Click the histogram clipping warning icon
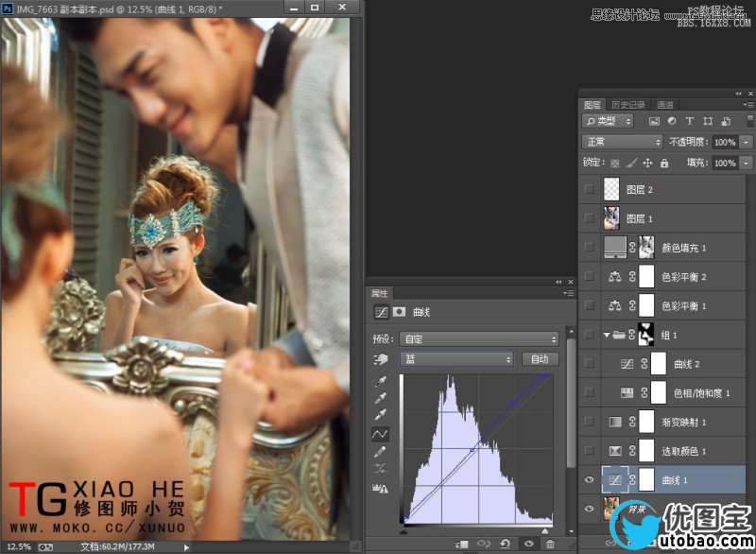Viewport: 756px width, 554px height. [x=380, y=489]
